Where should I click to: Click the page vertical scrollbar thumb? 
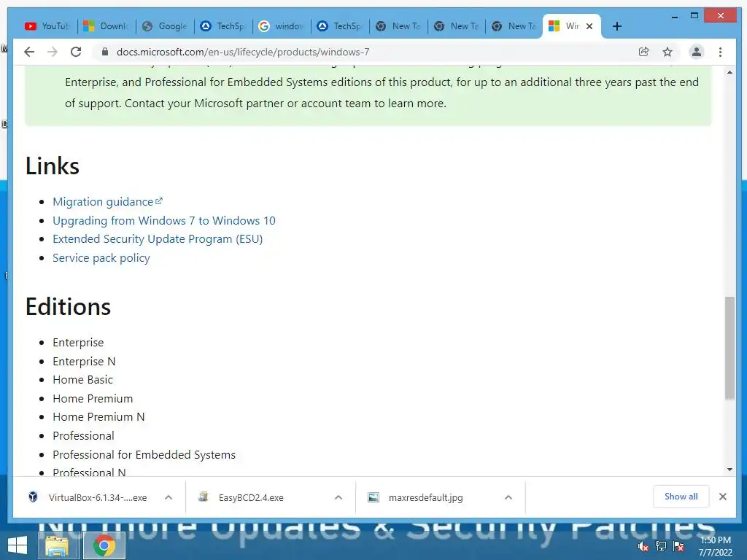tap(729, 348)
